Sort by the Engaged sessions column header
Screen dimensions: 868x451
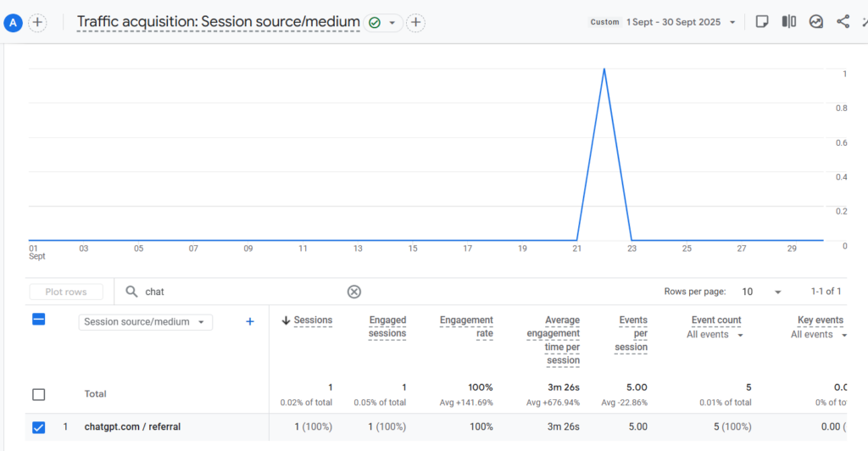[387, 327]
